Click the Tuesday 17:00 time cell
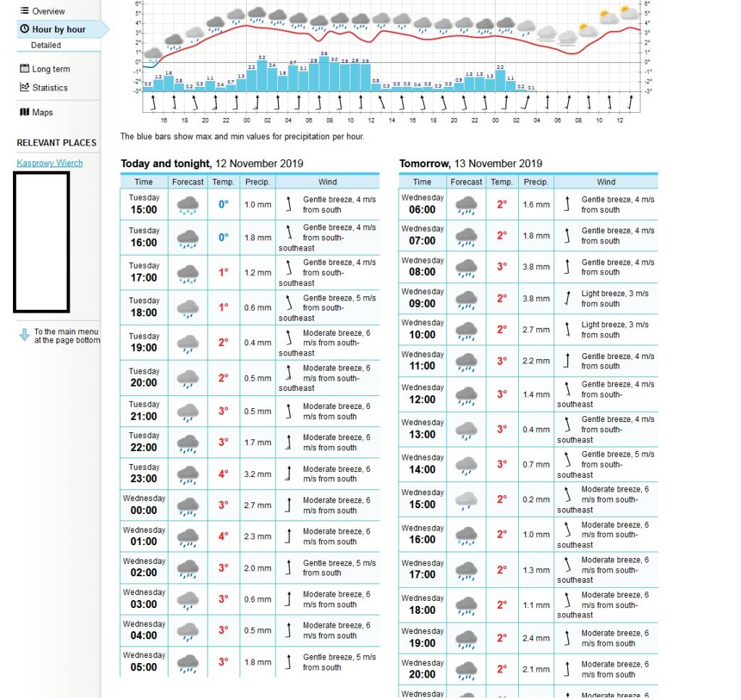Viewport: 741px width, 700px height. coord(144,272)
